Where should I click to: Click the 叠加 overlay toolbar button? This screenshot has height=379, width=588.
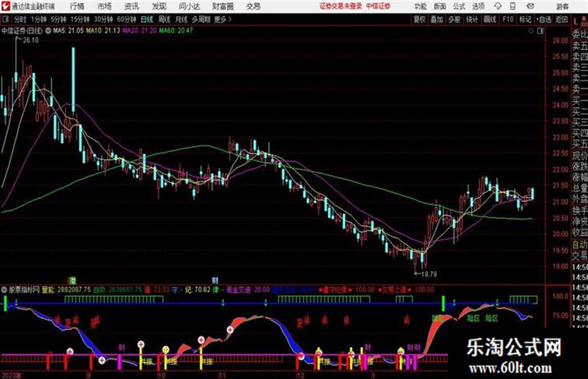[x=437, y=19]
